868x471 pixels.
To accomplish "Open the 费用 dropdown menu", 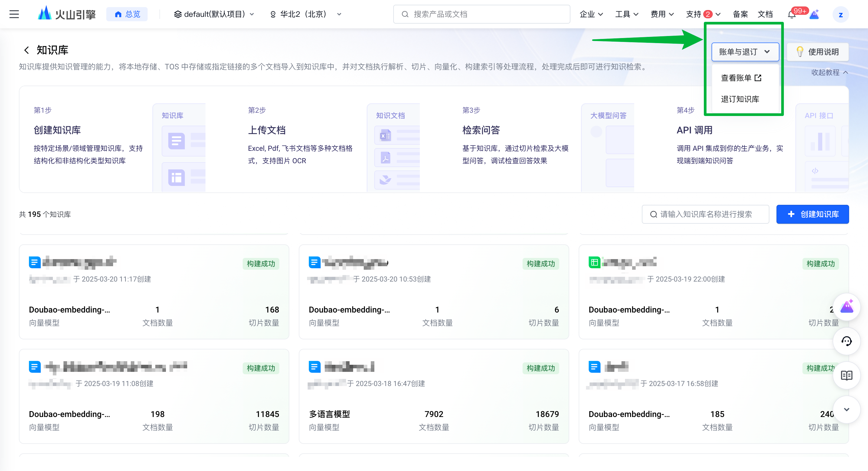I will point(662,14).
